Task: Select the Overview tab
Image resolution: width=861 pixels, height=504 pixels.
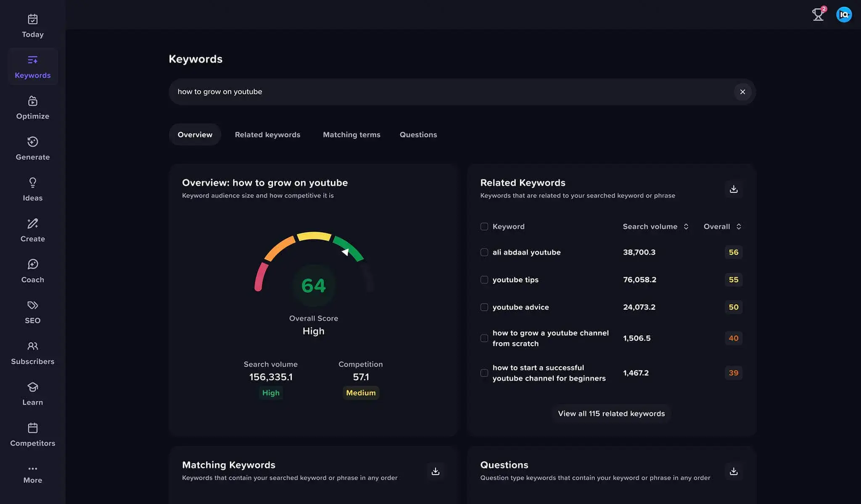Action: coord(195,134)
